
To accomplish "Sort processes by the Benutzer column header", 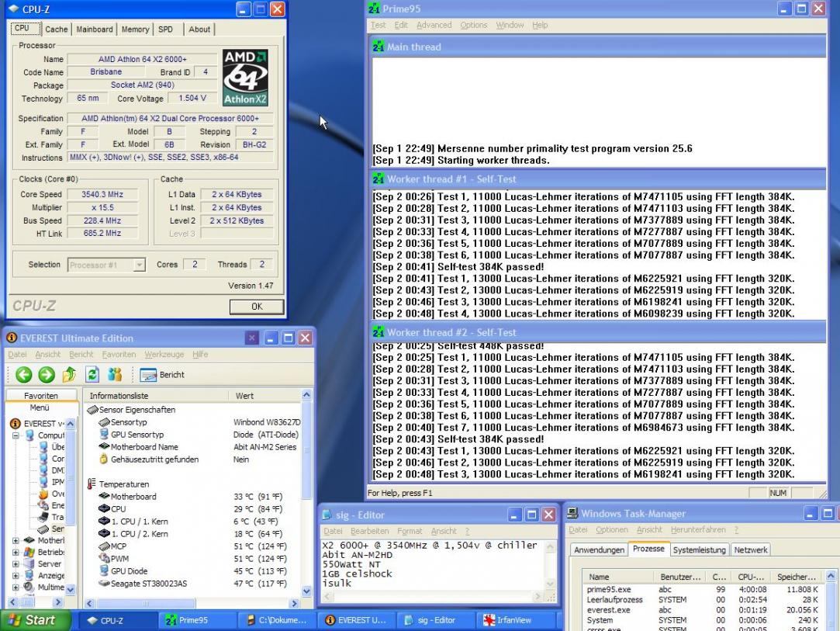I will tap(680, 577).
